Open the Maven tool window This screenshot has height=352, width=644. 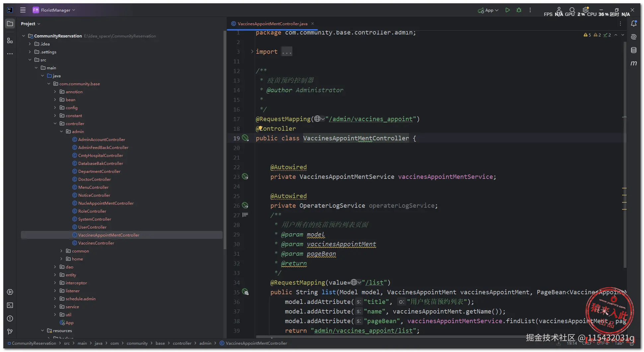click(634, 63)
